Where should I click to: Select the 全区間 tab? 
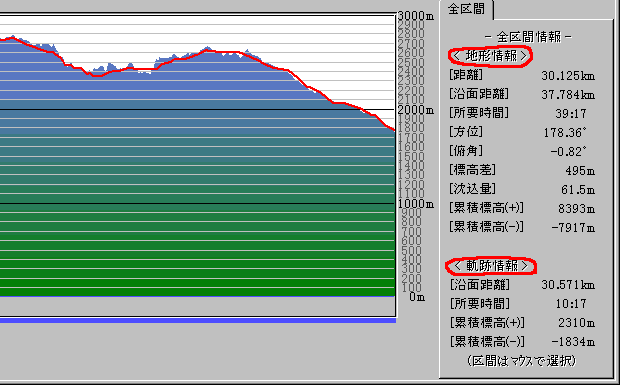(x=467, y=9)
